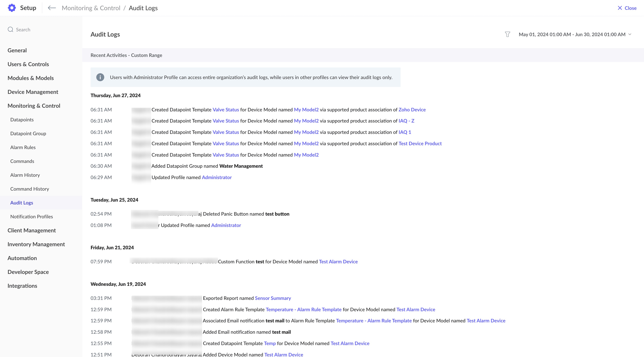
Task: Close the Setup page
Action: [627, 8]
